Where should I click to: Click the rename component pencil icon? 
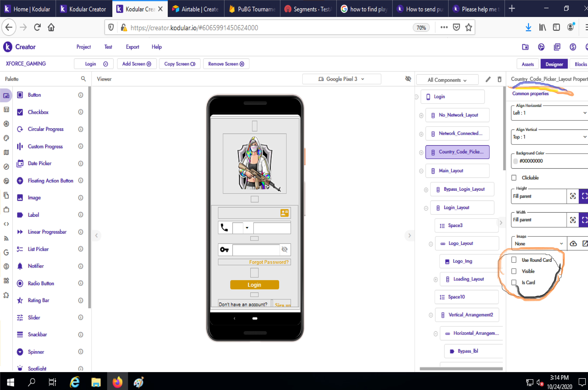[488, 79]
